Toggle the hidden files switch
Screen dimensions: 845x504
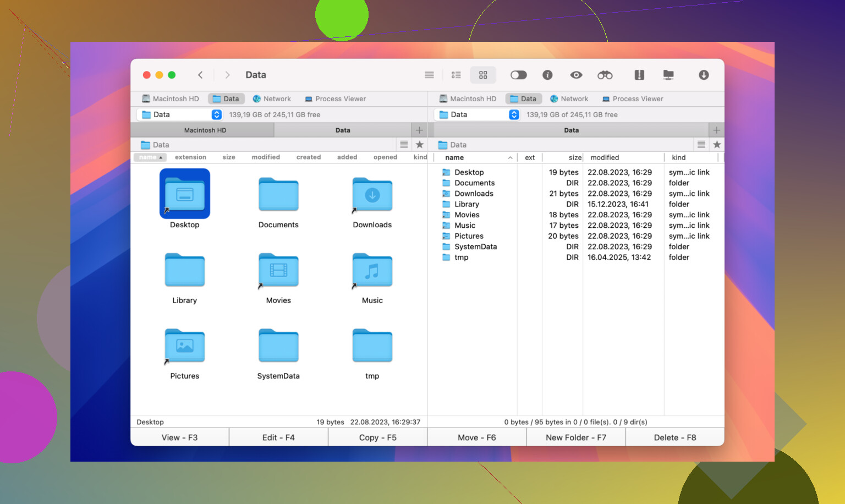518,75
